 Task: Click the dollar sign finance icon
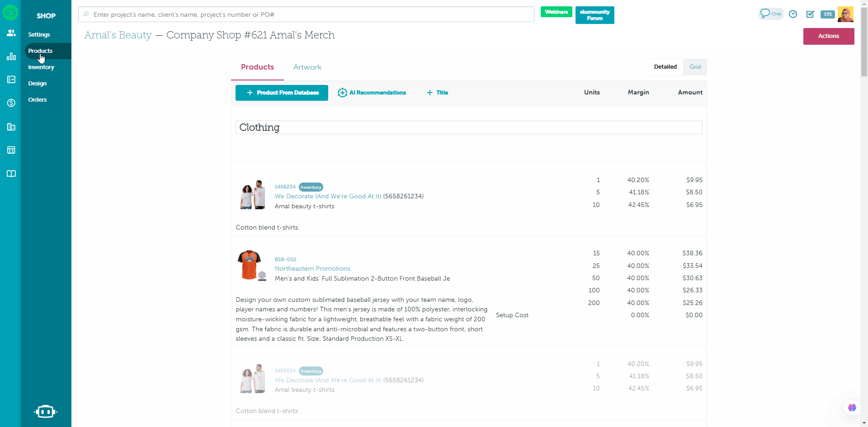(11, 103)
